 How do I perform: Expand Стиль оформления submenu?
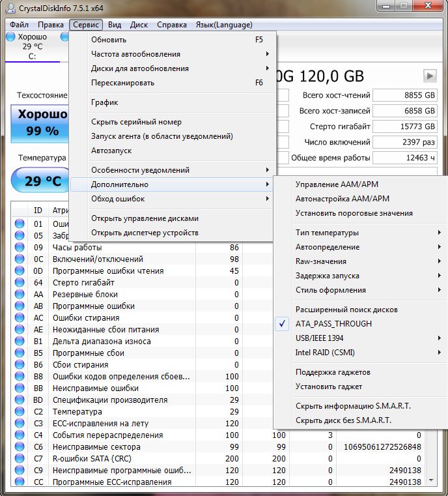(x=360, y=290)
